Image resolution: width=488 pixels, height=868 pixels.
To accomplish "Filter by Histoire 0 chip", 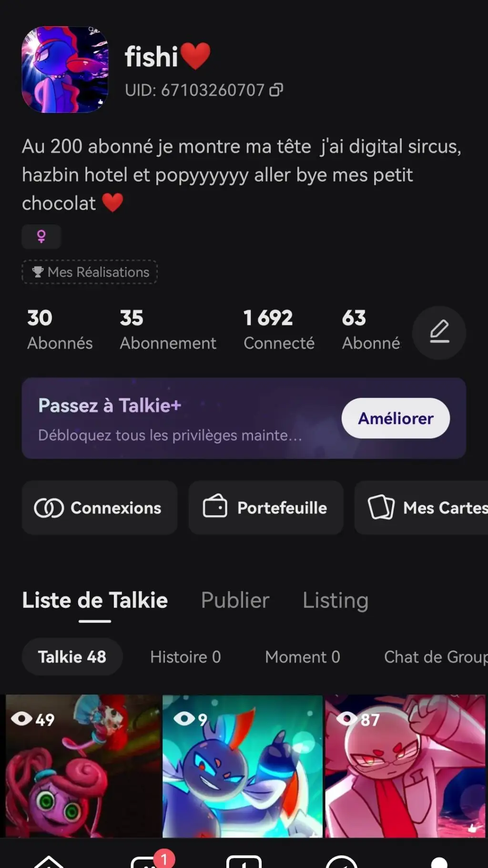I will [185, 657].
